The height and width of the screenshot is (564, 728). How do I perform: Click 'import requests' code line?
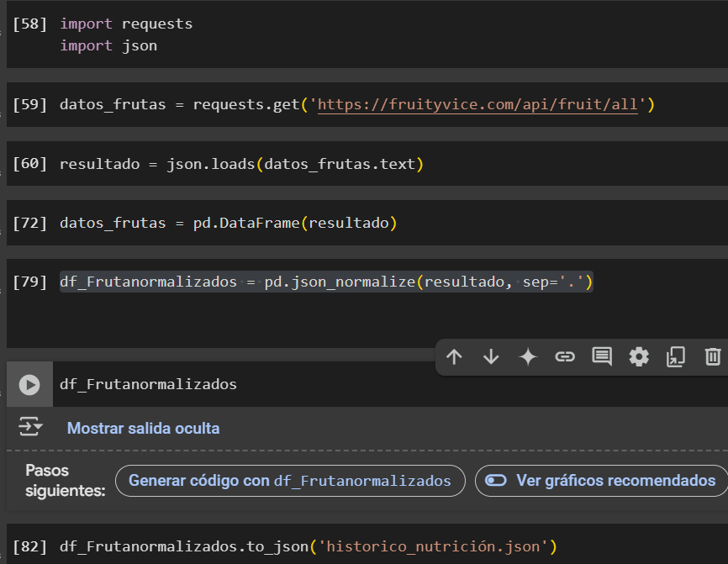tap(126, 24)
